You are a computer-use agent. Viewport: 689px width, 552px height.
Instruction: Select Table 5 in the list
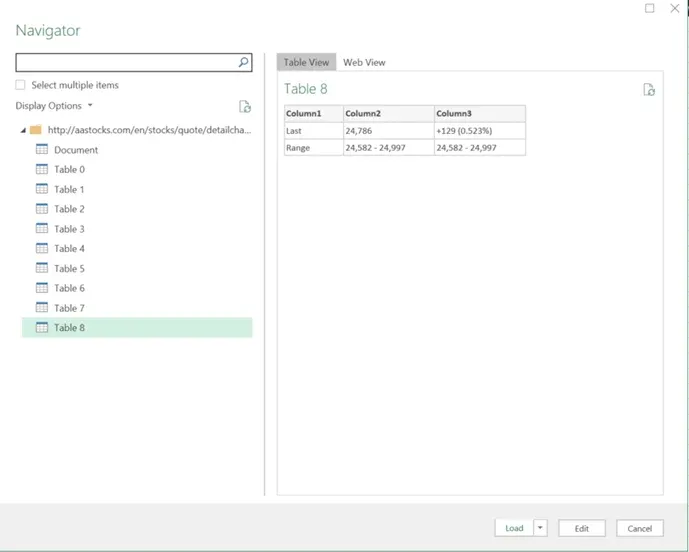click(x=69, y=268)
